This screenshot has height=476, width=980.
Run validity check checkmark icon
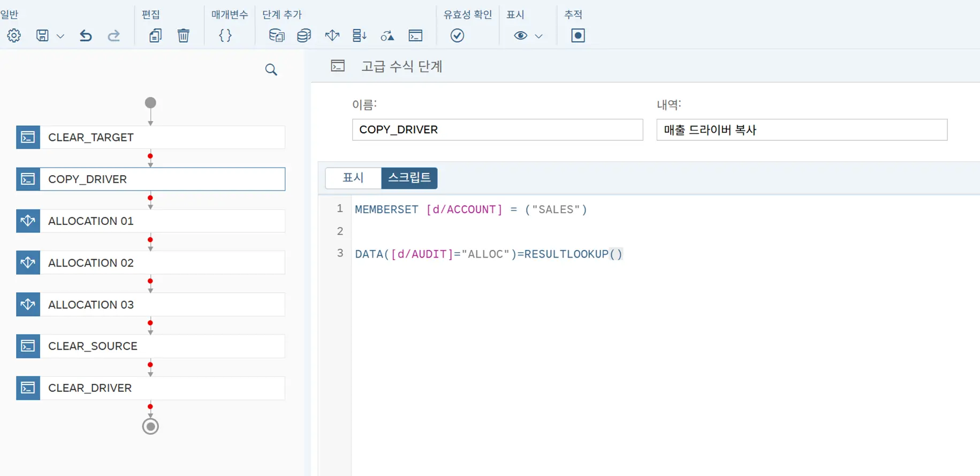(x=457, y=36)
